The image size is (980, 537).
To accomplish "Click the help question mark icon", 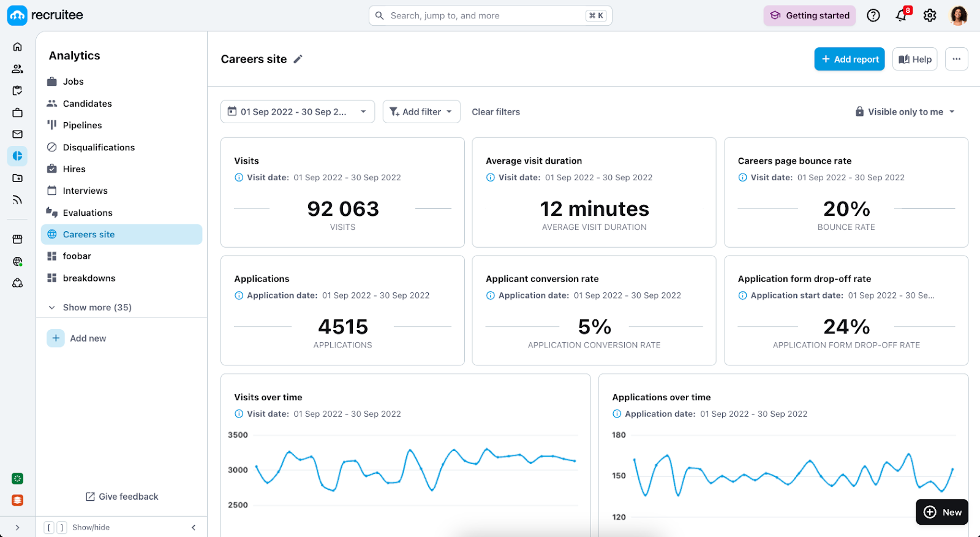I will pos(873,16).
